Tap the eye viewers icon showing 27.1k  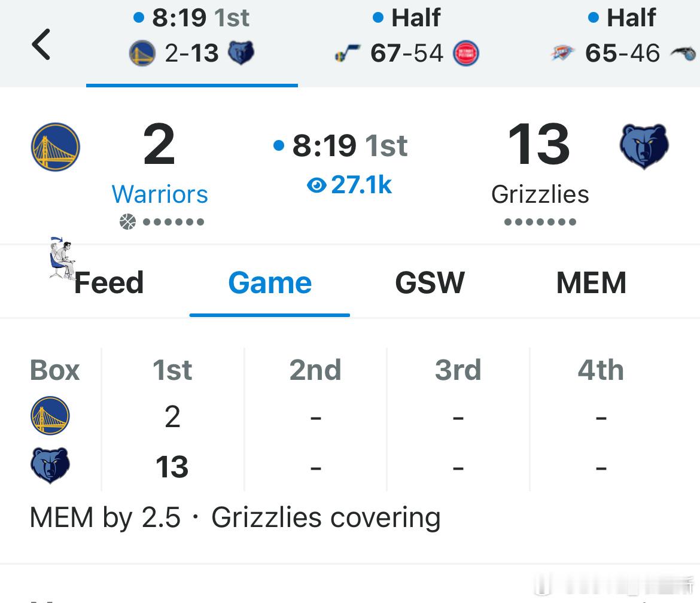click(x=316, y=185)
